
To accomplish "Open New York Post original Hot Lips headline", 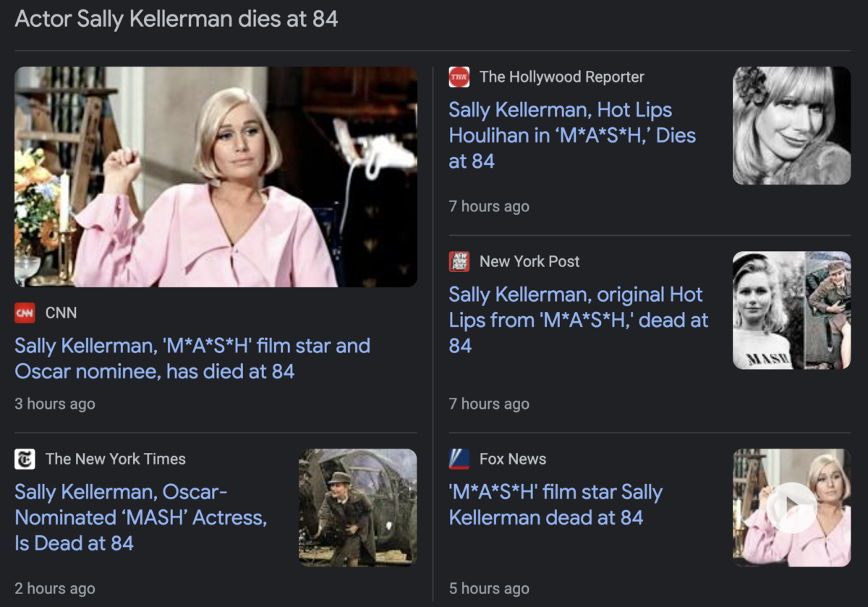I will pos(579,320).
